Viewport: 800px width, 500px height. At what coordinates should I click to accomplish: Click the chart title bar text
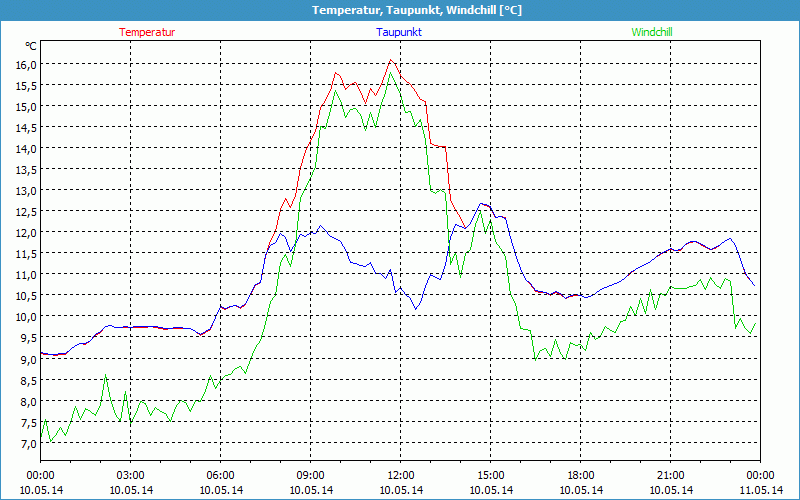click(x=401, y=10)
